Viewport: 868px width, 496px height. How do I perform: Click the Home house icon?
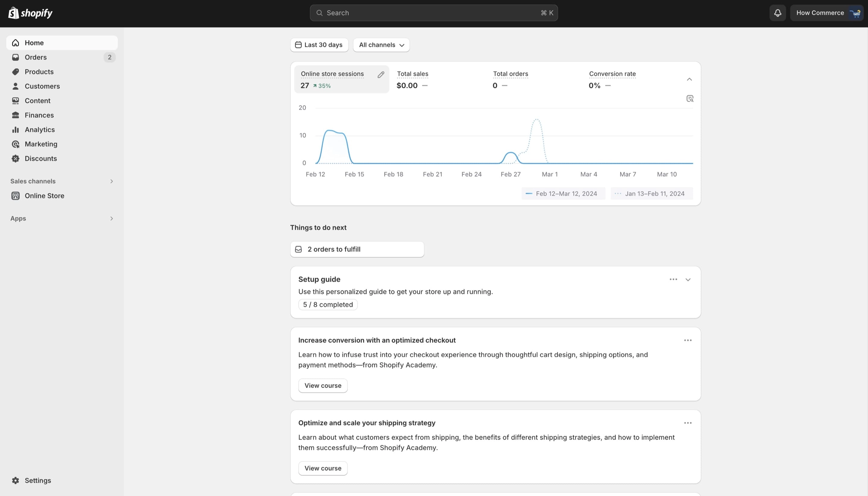(x=15, y=43)
